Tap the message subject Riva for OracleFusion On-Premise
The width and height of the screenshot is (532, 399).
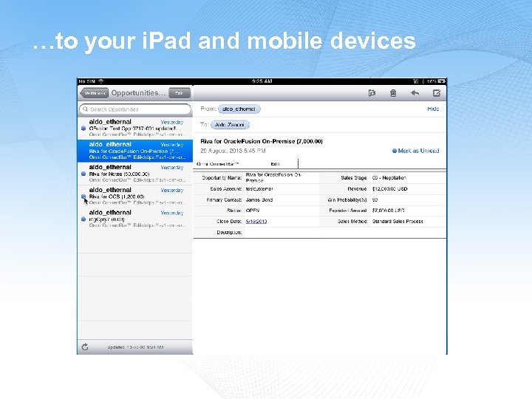tap(262, 141)
